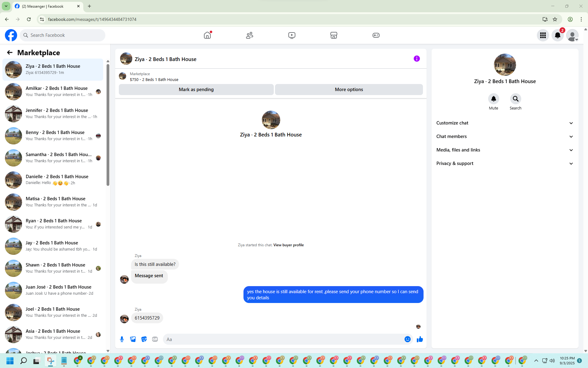Click the house thumbnail in right panel

(x=505, y=65)
